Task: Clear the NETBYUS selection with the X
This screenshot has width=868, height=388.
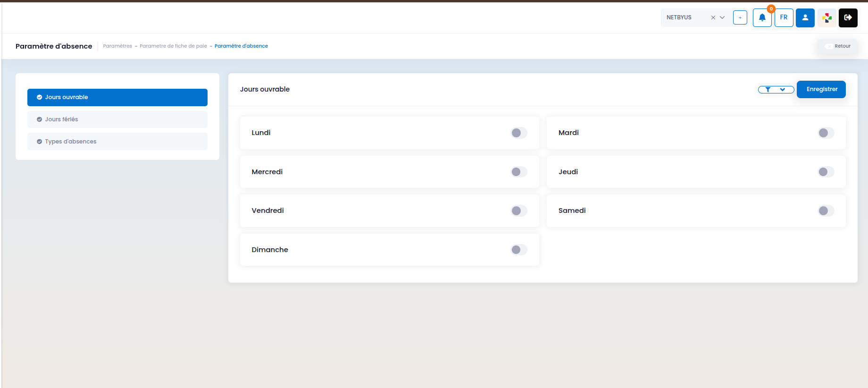Action: pos(713,18)
